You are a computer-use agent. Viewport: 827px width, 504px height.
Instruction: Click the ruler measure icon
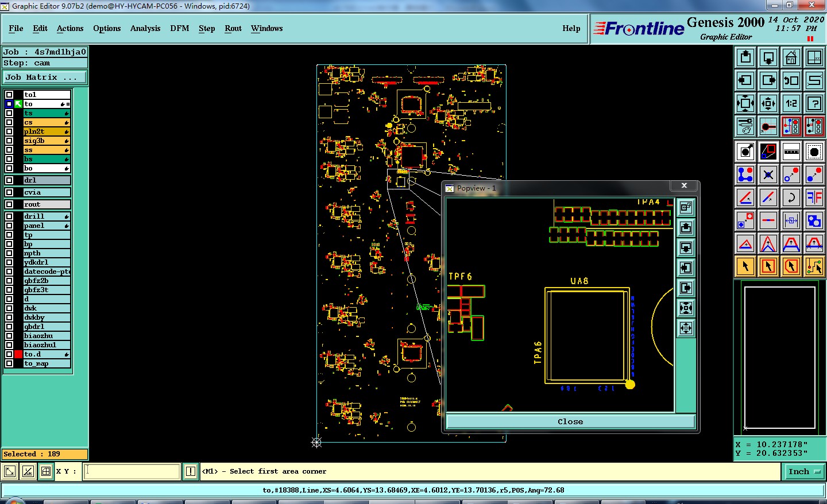[x=791, y=152]
